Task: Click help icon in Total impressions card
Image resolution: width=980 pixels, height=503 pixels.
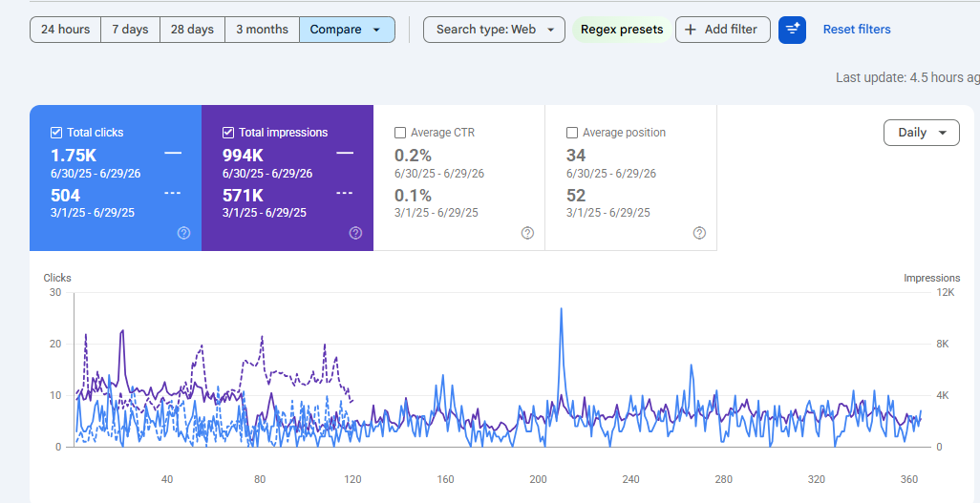Action: click(355, 233)
